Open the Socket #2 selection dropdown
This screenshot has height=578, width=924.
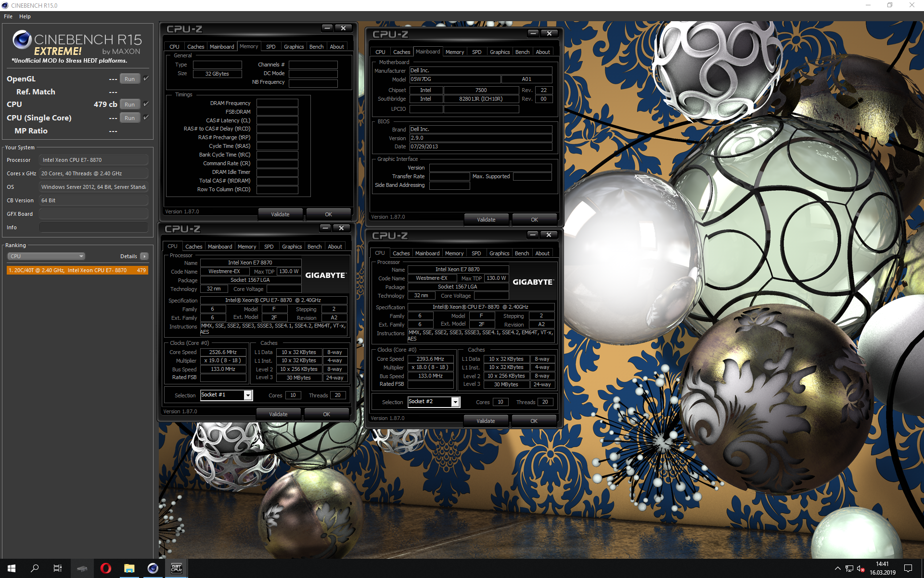tap(455, 402)
